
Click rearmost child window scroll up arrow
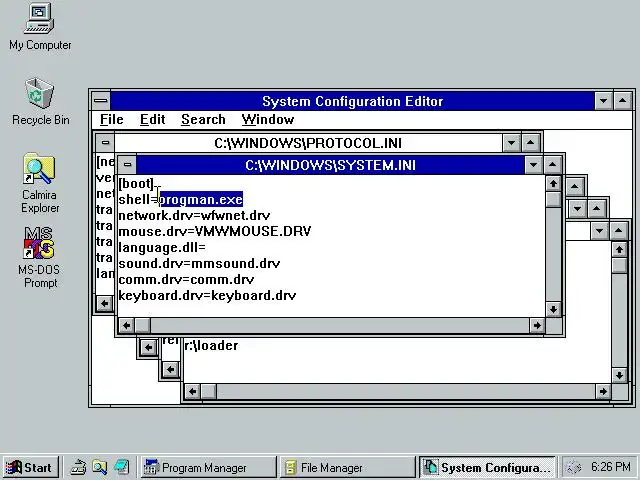619,250
